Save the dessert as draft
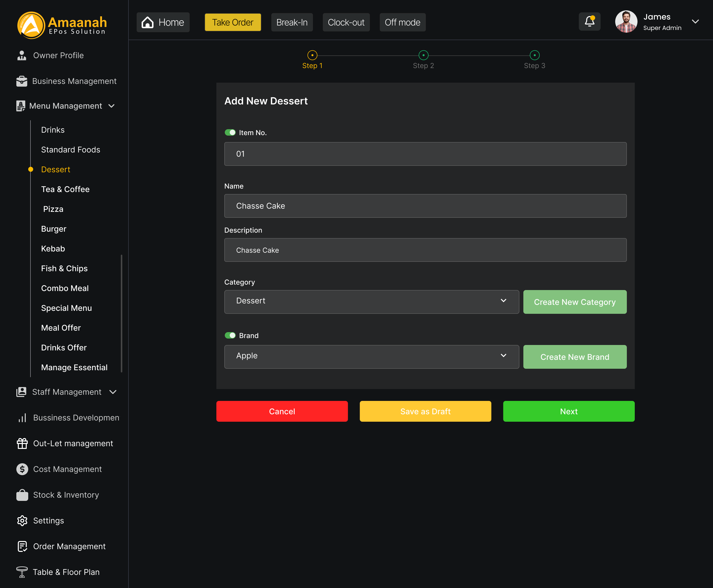The image size is (713, 588). click(425, 411)
